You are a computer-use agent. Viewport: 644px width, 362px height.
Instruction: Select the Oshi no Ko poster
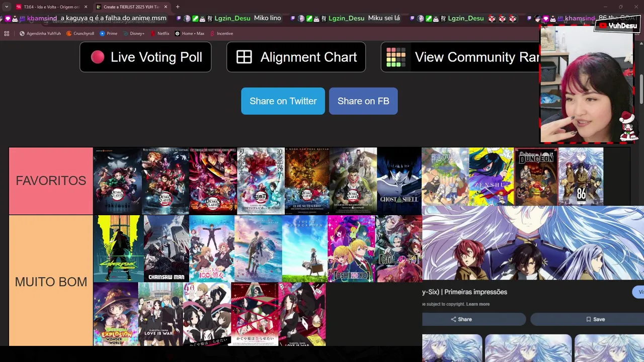point(351,249)
